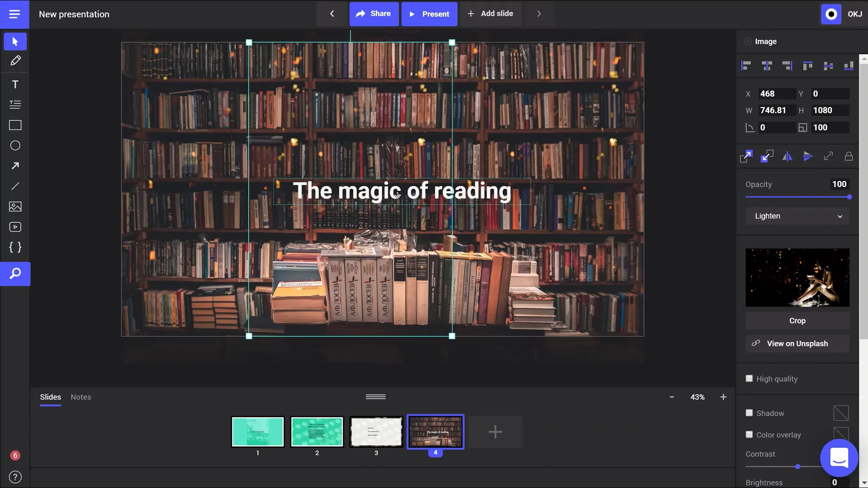
Task: Select the pencil drawing tool
Action: pos(15,61)
